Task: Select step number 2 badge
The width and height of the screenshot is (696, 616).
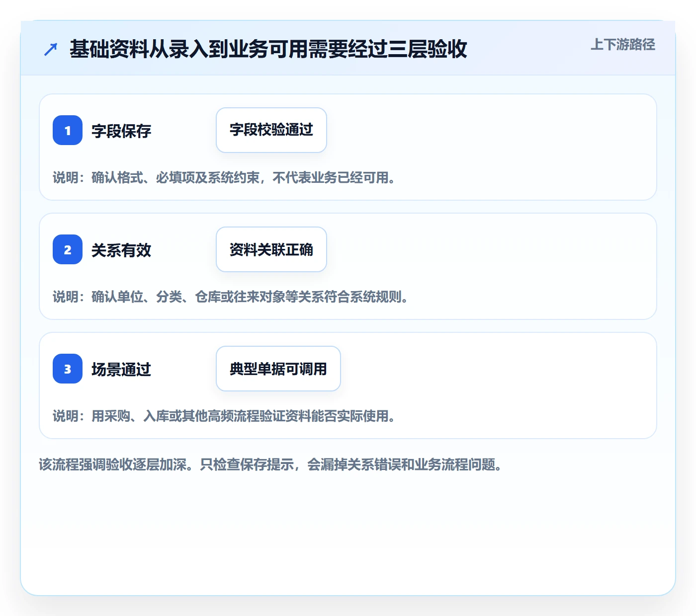Action: pyautogui.click(x=68, y=249)
